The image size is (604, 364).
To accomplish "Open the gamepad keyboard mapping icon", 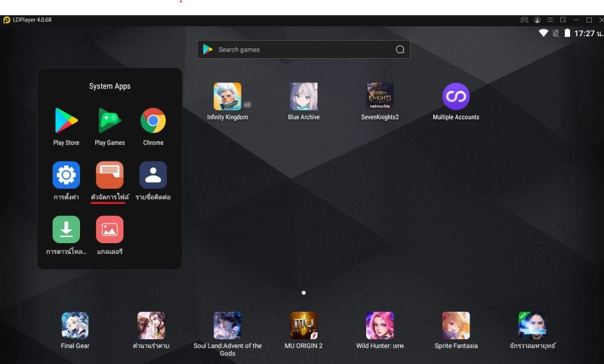I will tap(524, 20).
